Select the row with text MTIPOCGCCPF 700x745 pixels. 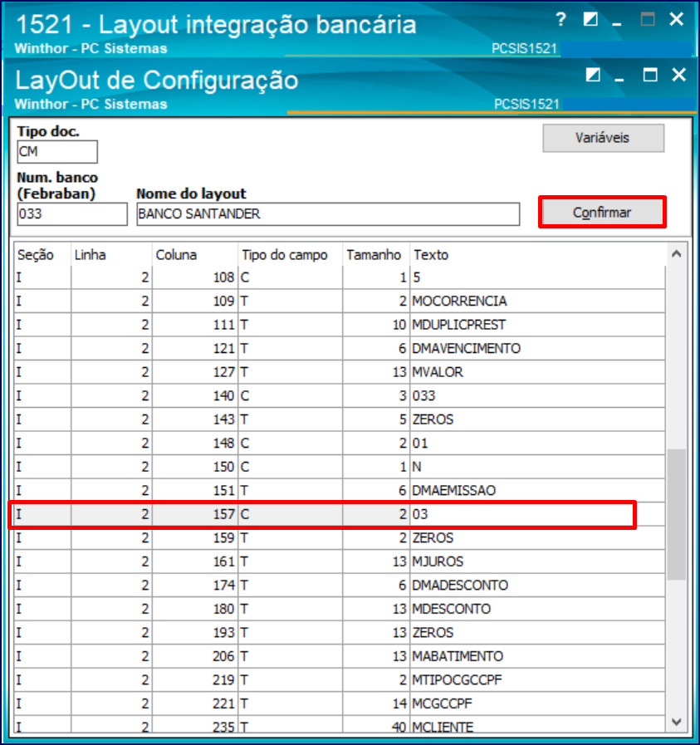340,680
